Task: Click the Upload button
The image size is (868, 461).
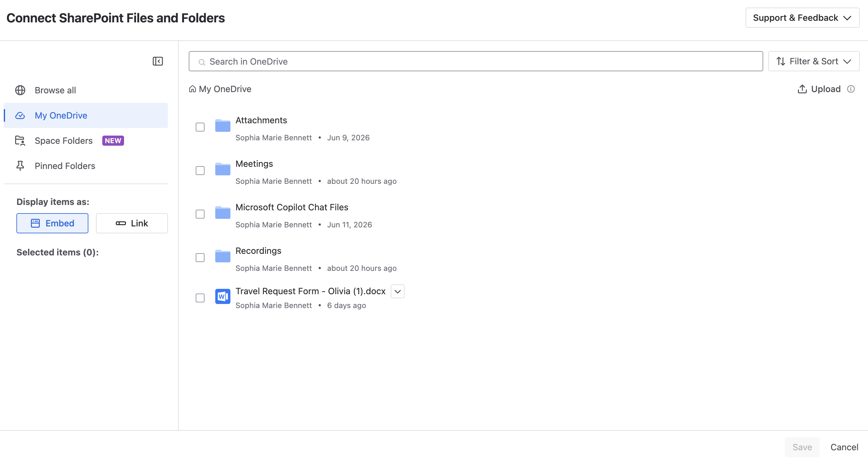Action: point(819,89)
